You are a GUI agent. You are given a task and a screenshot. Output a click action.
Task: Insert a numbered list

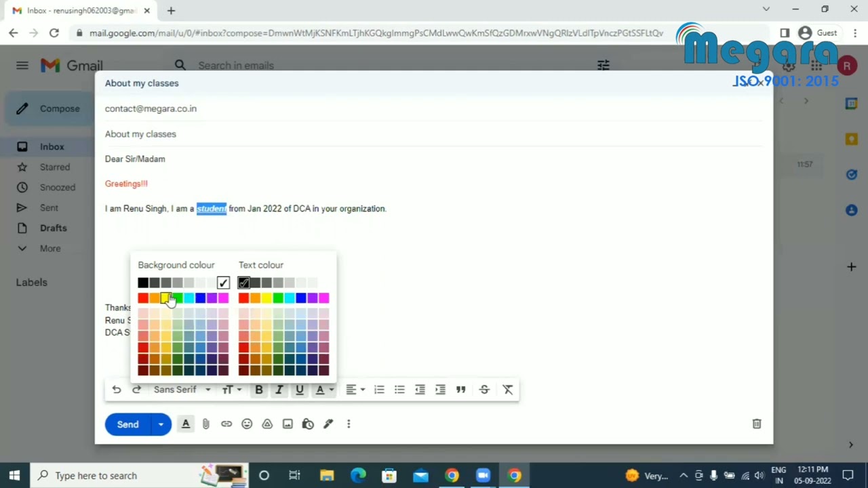379,390
